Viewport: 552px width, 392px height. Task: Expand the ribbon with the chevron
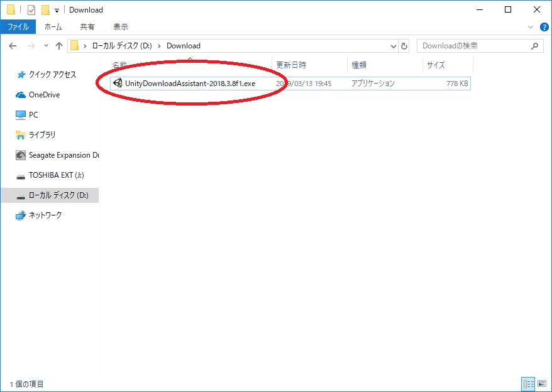tap(531, 27)
